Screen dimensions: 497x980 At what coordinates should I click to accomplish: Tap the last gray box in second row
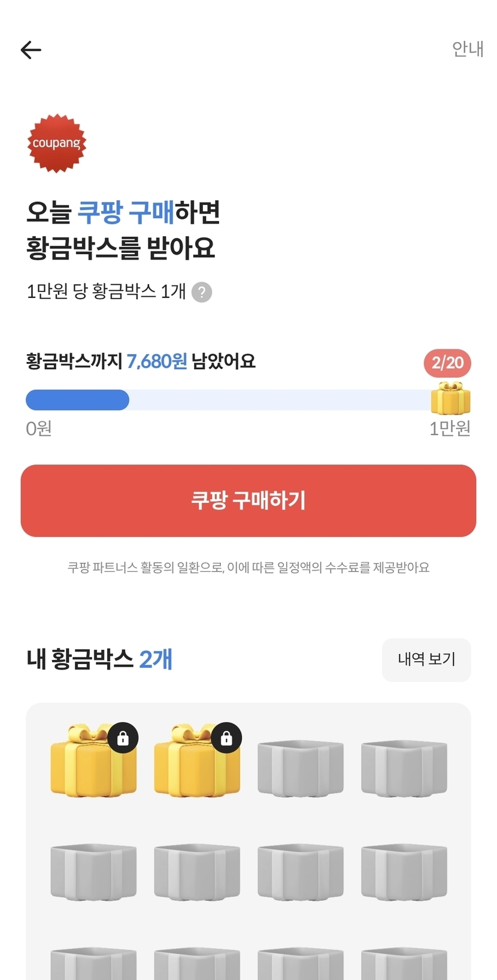[x=404, y=872]
